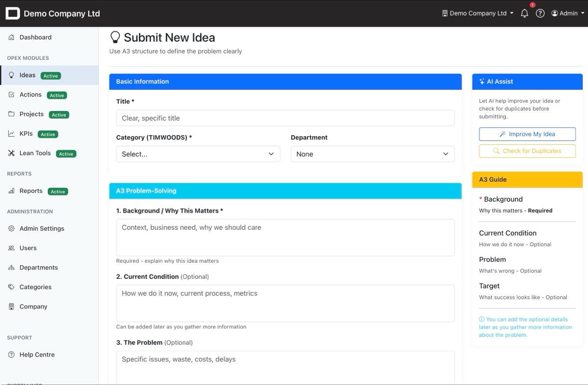
Task: Click the lightbulb icon beside Submit New Idea
Action: (115, 37)
